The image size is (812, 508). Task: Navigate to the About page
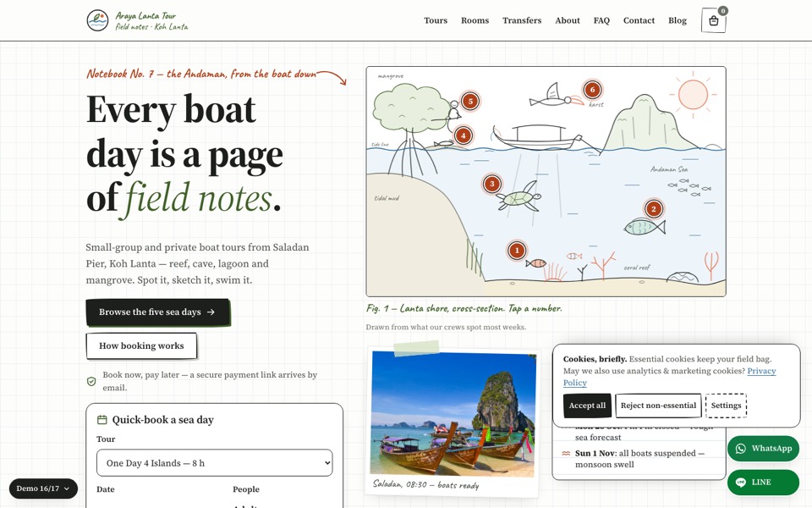coord(568,20)
